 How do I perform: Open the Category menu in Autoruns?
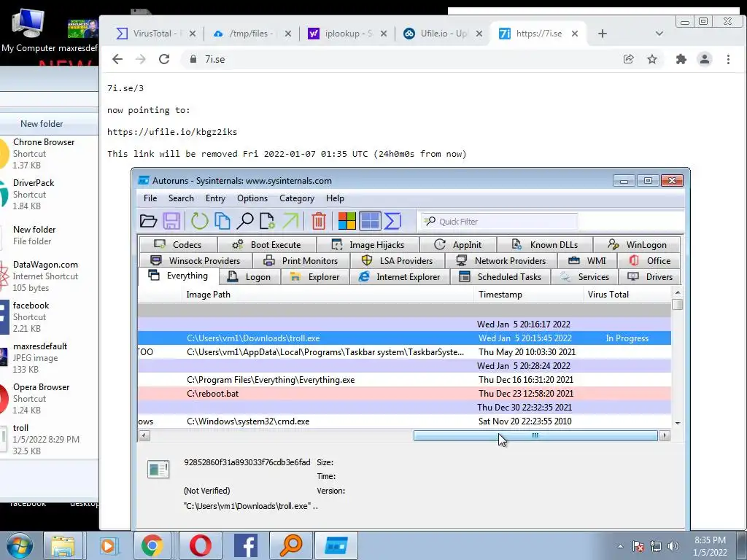click(297, 198)
